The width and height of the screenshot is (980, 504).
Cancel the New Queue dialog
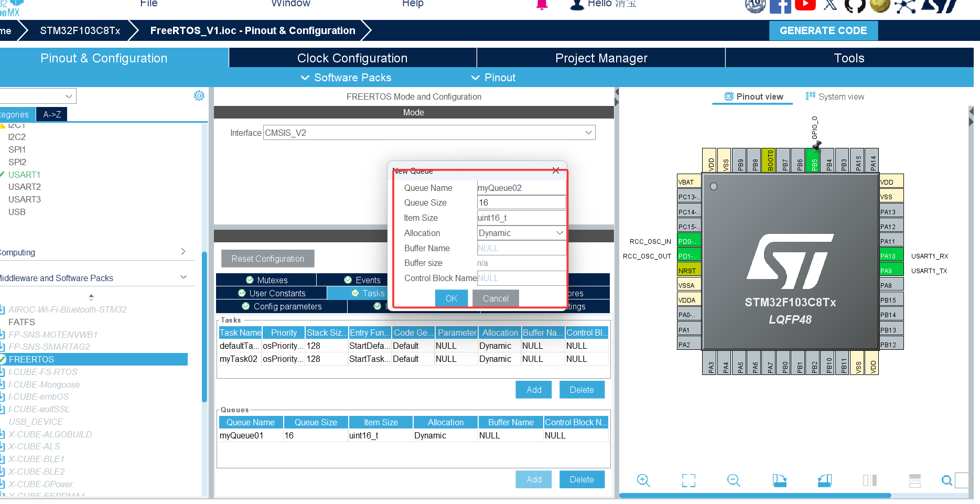[x=496, y=298]
